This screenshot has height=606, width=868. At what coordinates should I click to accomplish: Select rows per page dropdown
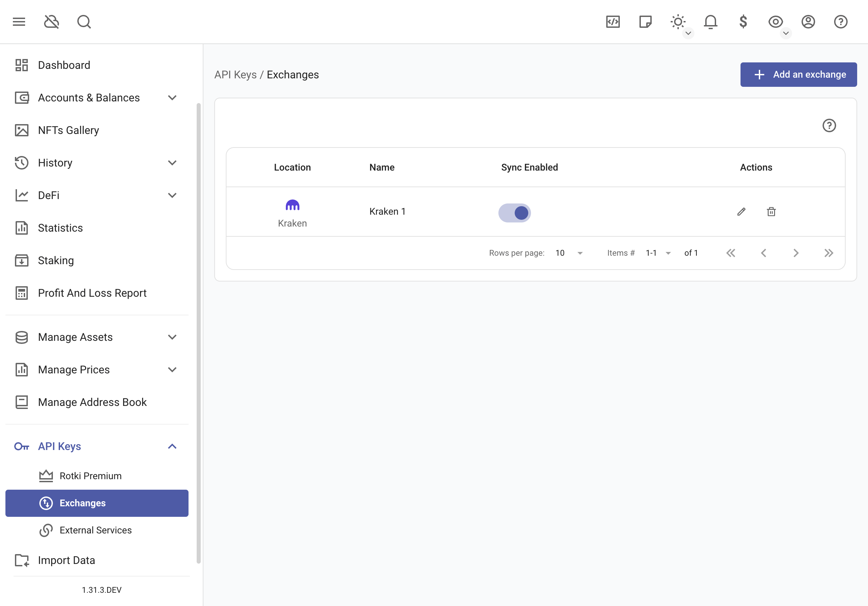pos(568,253)
